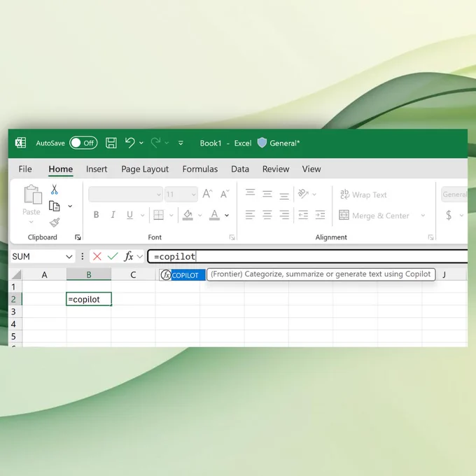This screenshot has height=476, width=476.
Task: Toggle Wrap Text
Action: [x=363, y=195]
